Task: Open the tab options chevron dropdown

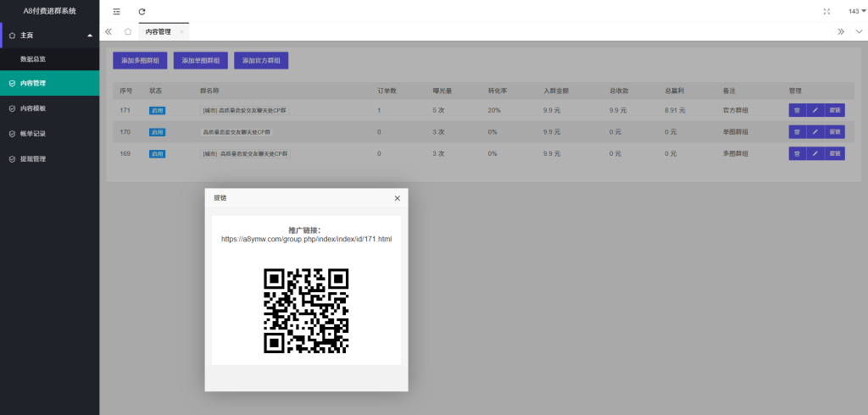Action: coord(860,31)
